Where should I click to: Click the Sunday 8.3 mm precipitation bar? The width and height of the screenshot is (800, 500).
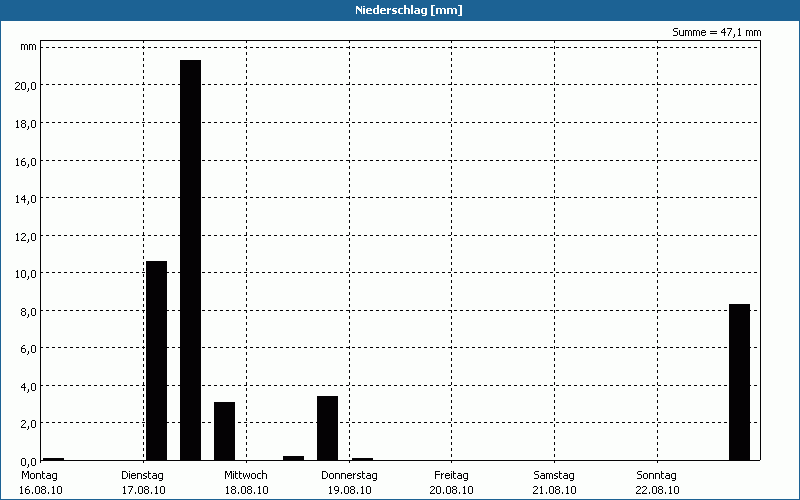(x=739, y=382)
